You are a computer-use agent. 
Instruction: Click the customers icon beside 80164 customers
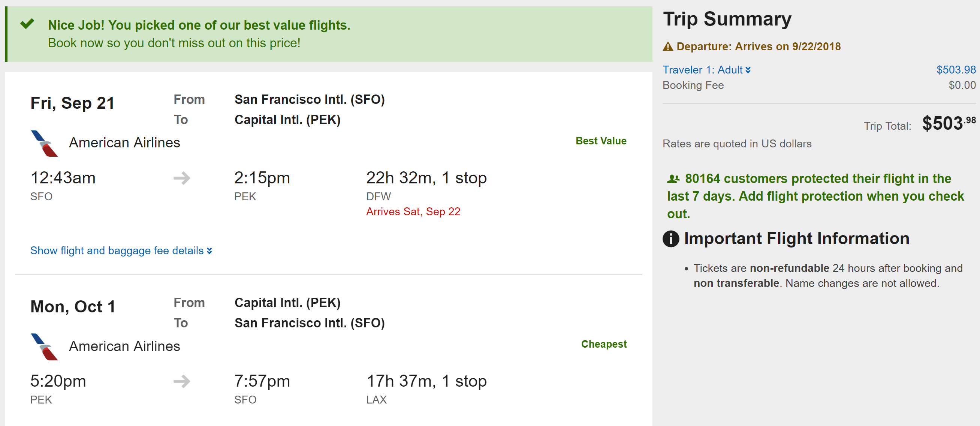point(673,178)
